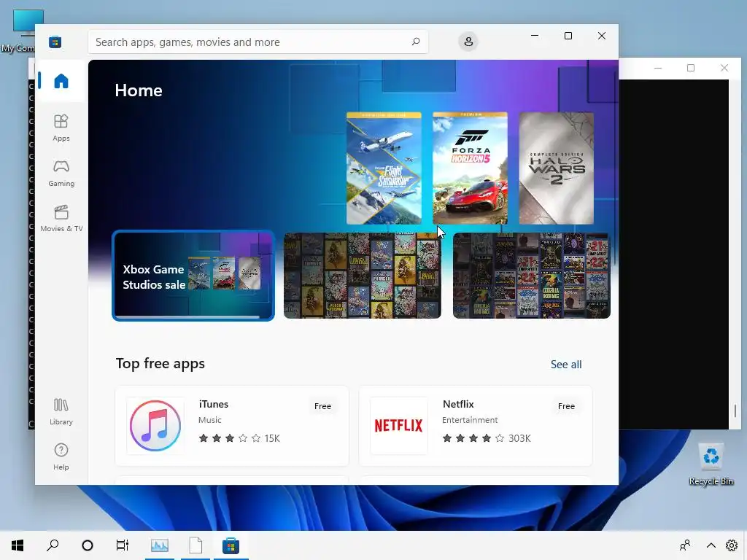The height and width of the screenshot is (560, 747).
Task: Click the Free button for iTunes
Action: (322, 406)
